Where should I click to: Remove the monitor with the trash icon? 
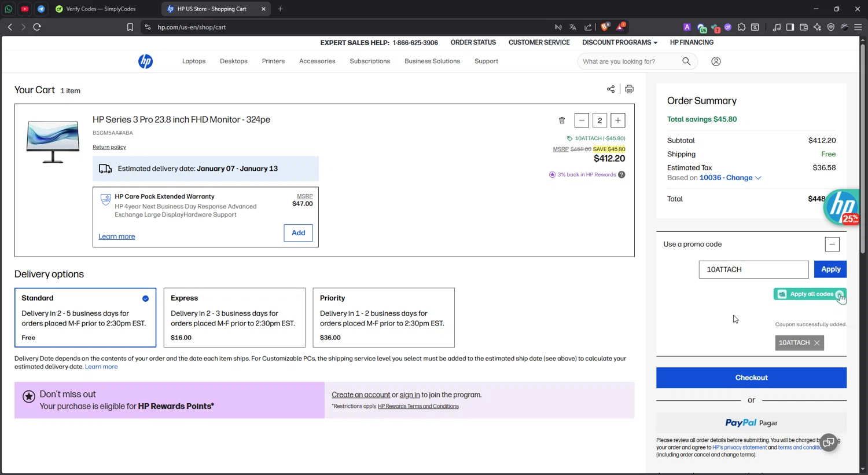[x=562, y=120]
